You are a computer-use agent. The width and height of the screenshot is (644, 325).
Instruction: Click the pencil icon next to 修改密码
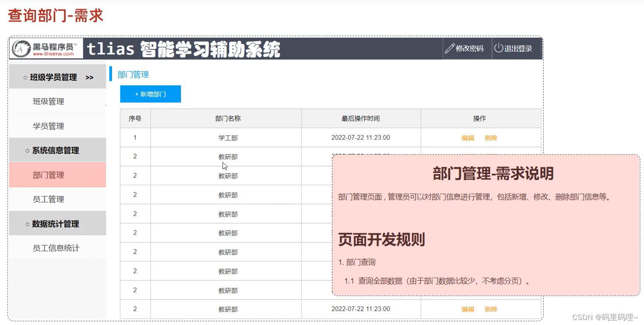click(x=449, y=49)
